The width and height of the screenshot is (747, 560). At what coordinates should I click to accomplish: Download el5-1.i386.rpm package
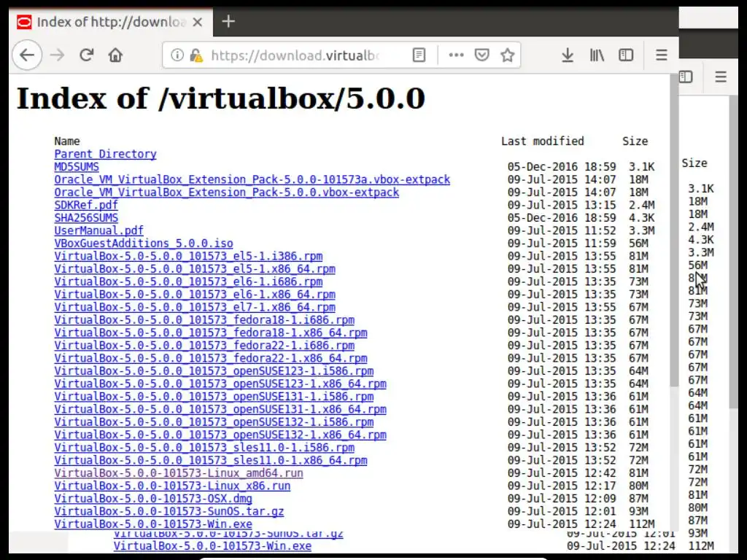pos(188,256)
